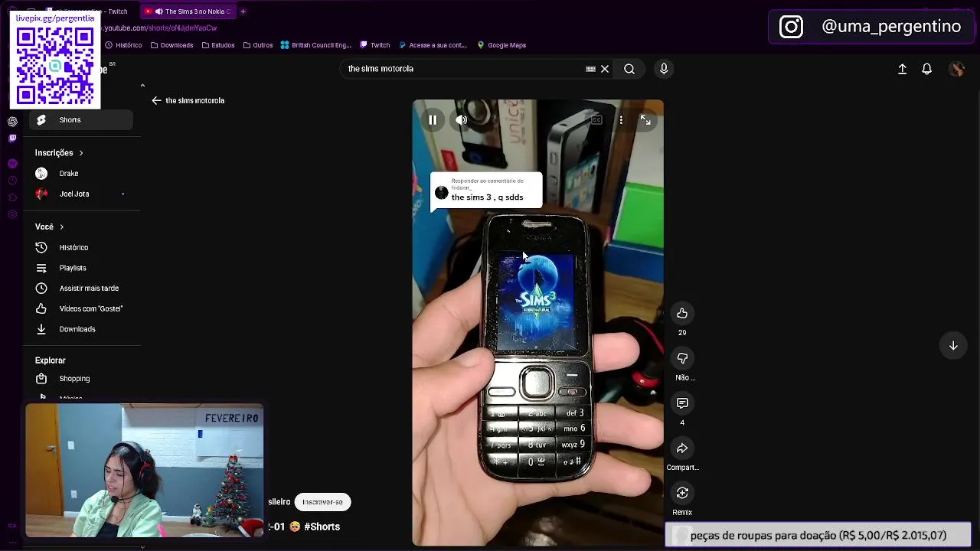Expand the Você section
The height and width of the screenshot is (551, 980).
point(49,227)
